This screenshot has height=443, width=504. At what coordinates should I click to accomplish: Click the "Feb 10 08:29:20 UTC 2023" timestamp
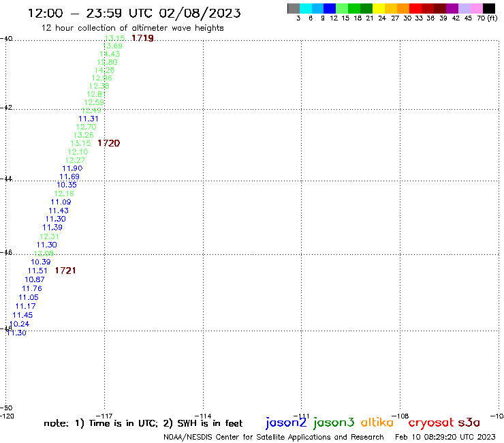445,437
